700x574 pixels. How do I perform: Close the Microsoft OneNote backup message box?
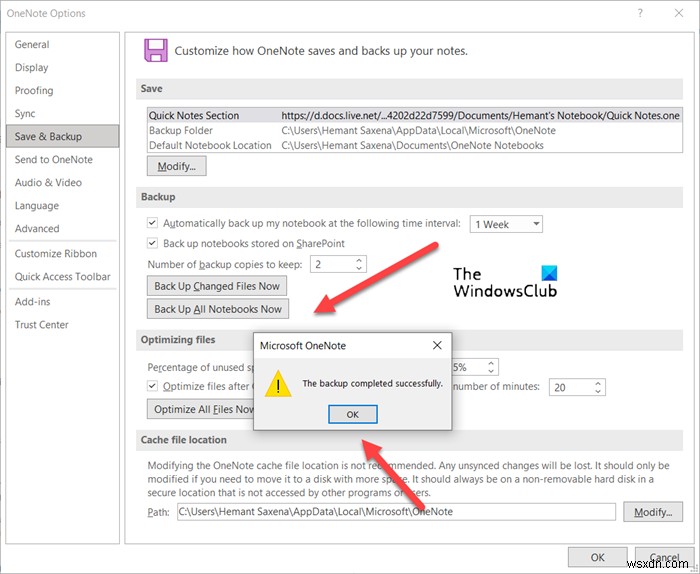tap(438, 345)
